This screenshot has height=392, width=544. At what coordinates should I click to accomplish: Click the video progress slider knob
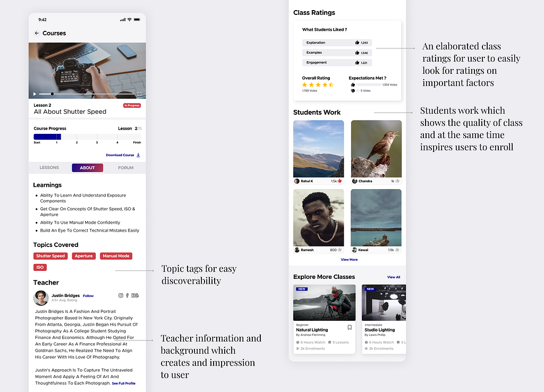[52, 94]
